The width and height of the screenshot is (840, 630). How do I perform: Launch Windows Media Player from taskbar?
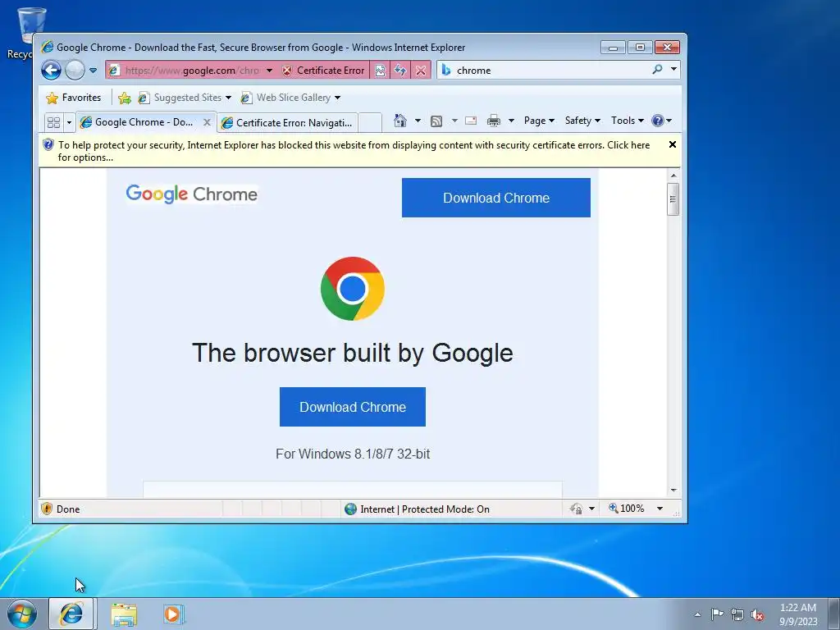click(x=174, y=614)
